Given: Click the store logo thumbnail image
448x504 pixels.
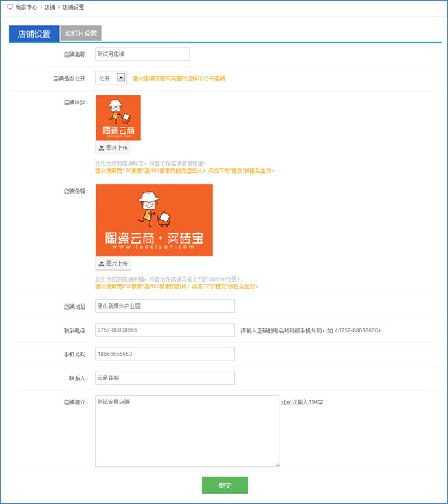Looking at the screenshot, I should [x=118, y=117].
